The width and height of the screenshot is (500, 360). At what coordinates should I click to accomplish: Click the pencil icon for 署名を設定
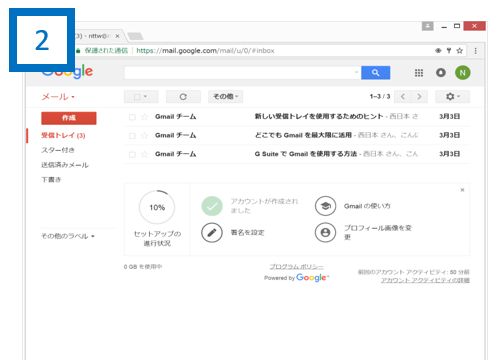point(212,233)
